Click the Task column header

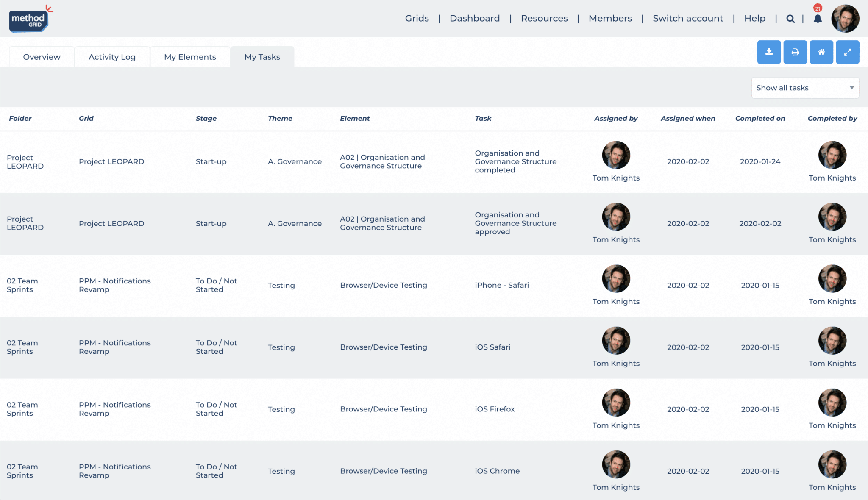[x=483, y=118]
